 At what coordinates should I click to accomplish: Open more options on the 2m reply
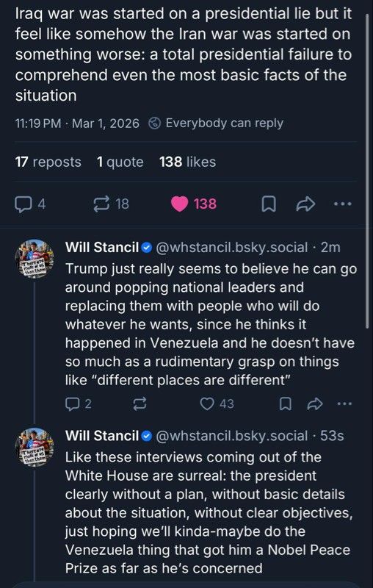[x=344, y=404]
